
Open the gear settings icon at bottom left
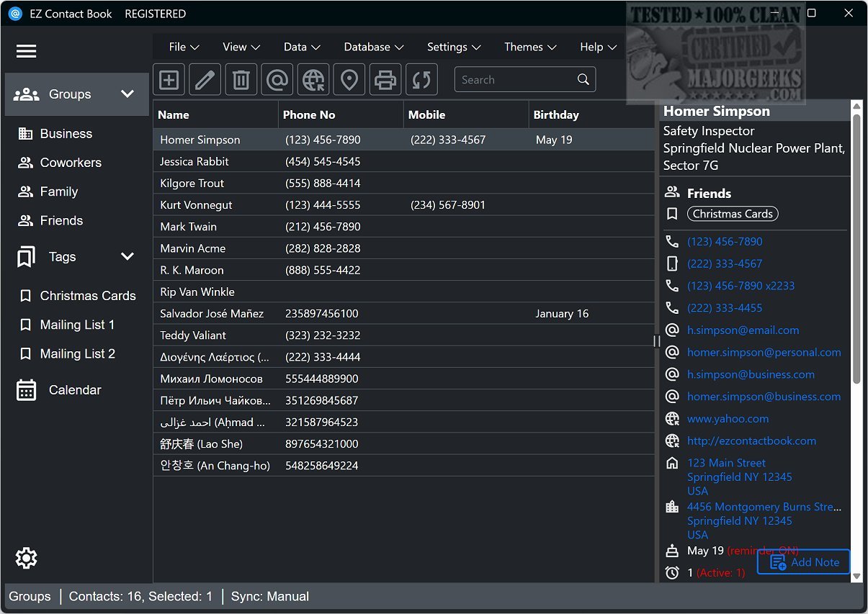point(26,558)
